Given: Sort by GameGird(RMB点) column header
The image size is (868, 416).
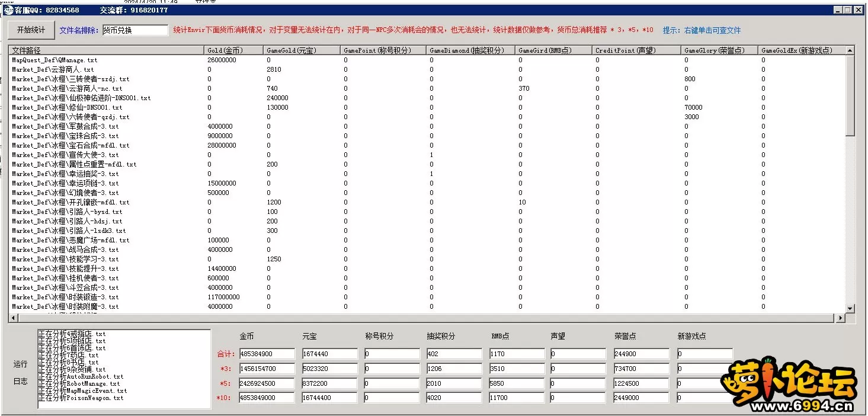Looking at the screenshot, I should click(554, 51).
